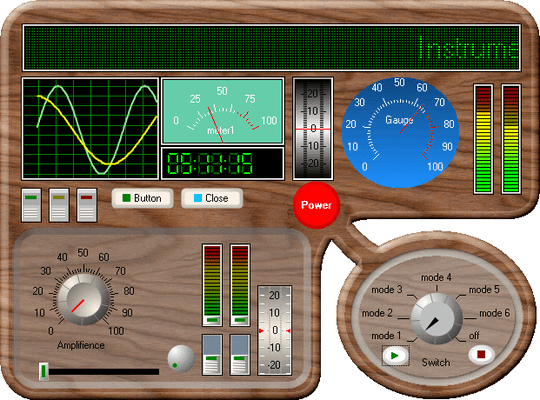This screenshot has height=400, width=540.
Task: Click the Amplifience knob
Action: click(83, 299)
